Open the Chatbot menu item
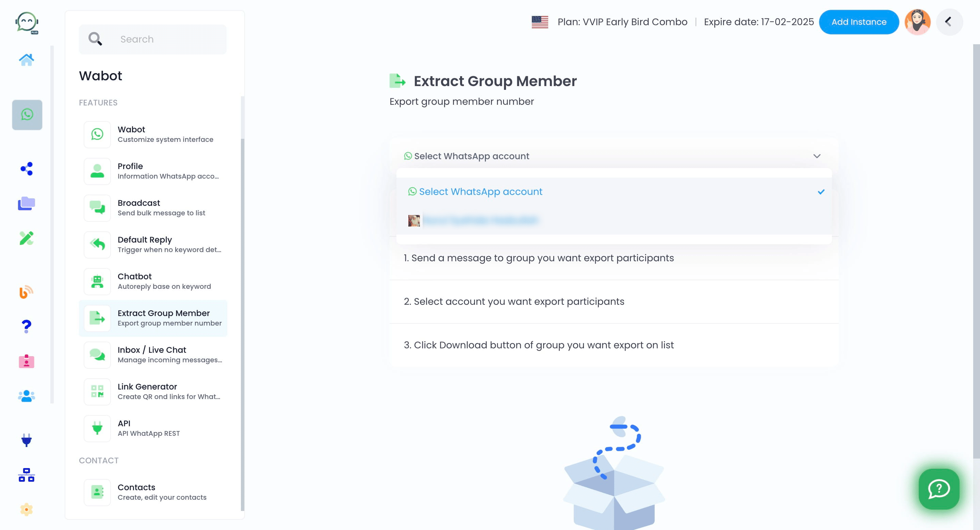This screenshot has height=530, width=980. (153, 281)
